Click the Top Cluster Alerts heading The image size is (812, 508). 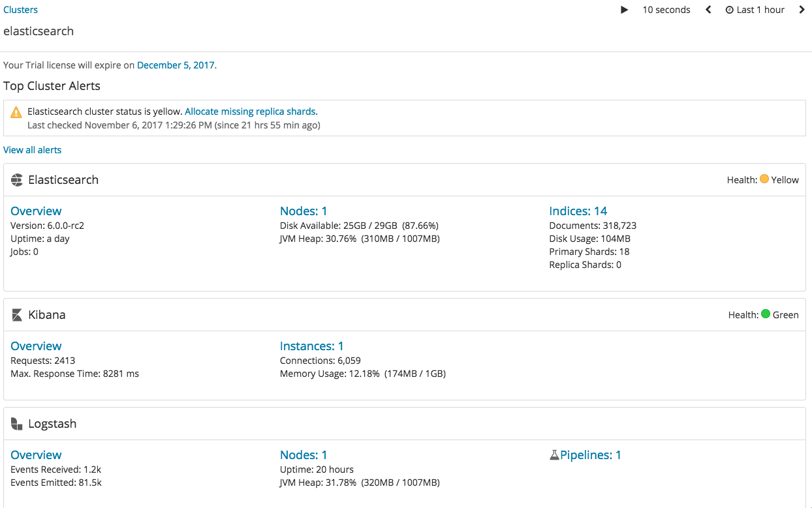pos(52,86)
